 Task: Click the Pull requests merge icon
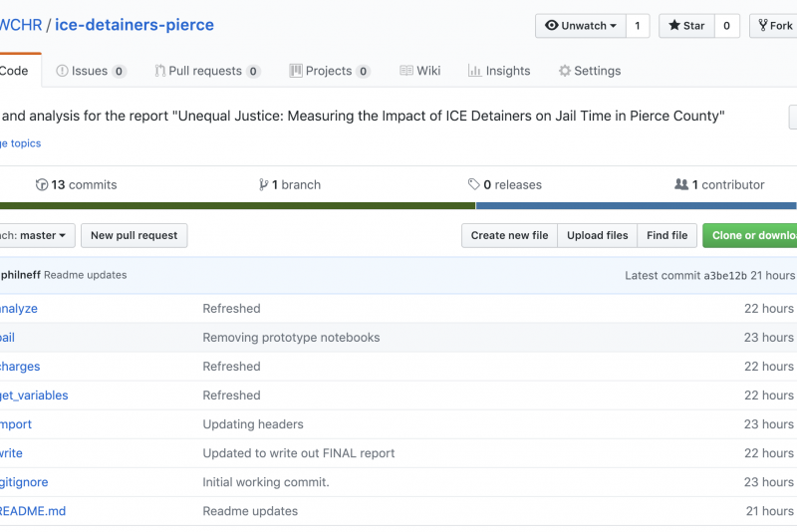tap(159, 71)
